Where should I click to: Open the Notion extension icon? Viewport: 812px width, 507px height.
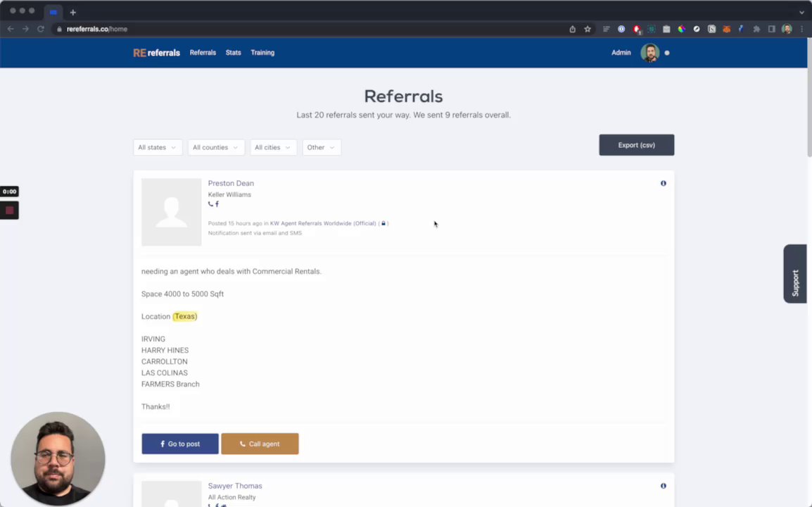click(x=711, y=29)
